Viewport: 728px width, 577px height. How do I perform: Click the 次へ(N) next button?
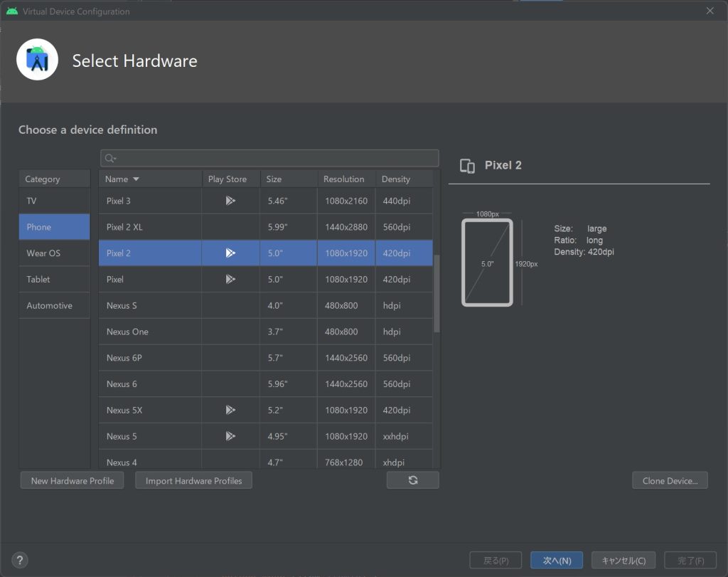point(557,560)
